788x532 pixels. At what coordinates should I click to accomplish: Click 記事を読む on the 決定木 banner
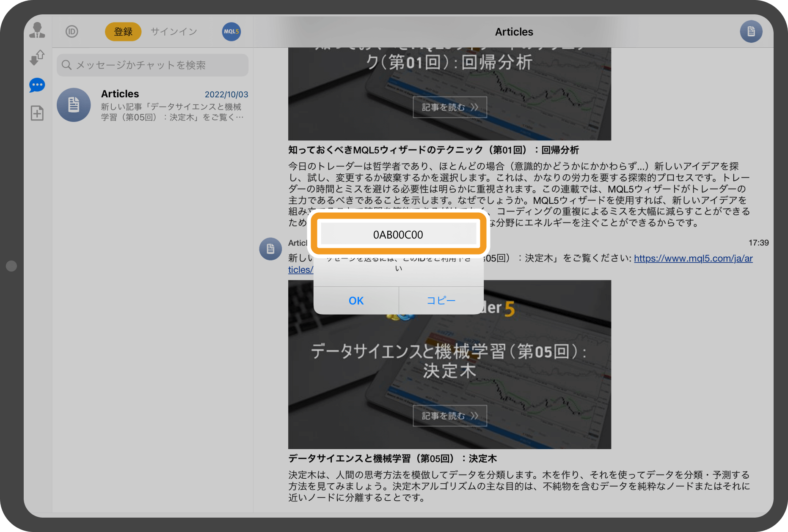(450, 416)
